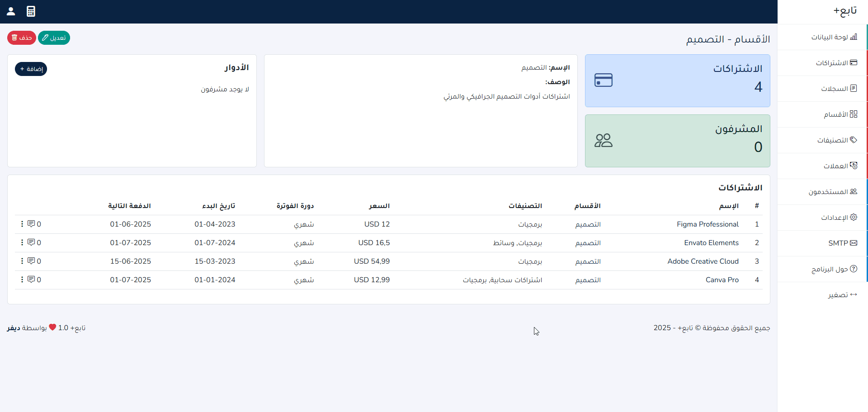
Task: Click comments icon for Canva Pro row
Action: (x=31, y=279)
